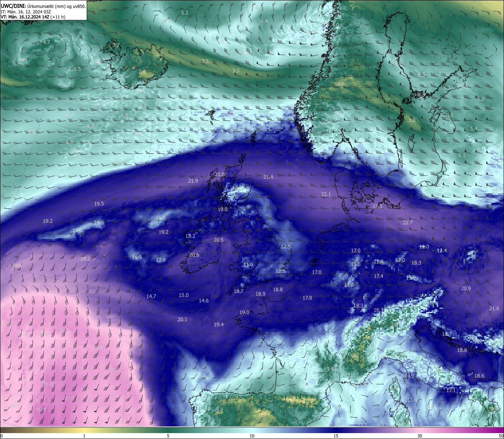Click the value 22.1 near Denmark
The height and width of the screenshot is (439, 504).
tap(326, 194)
